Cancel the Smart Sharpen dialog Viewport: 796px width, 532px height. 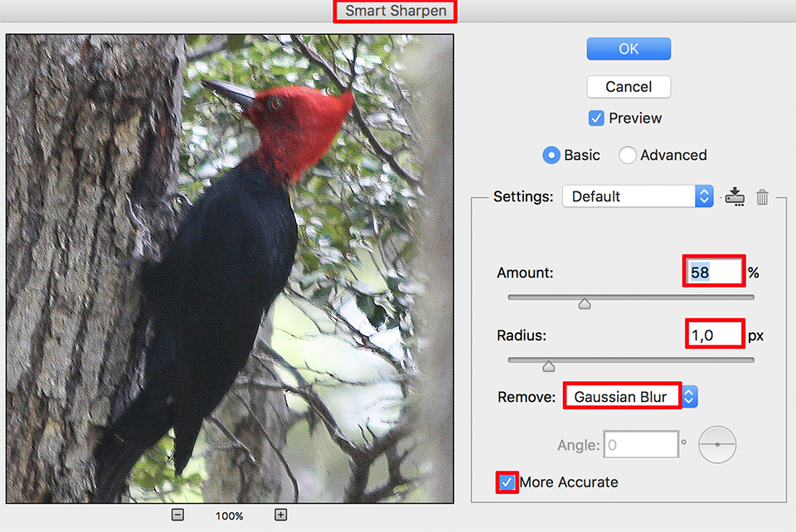tap(629, 87)
